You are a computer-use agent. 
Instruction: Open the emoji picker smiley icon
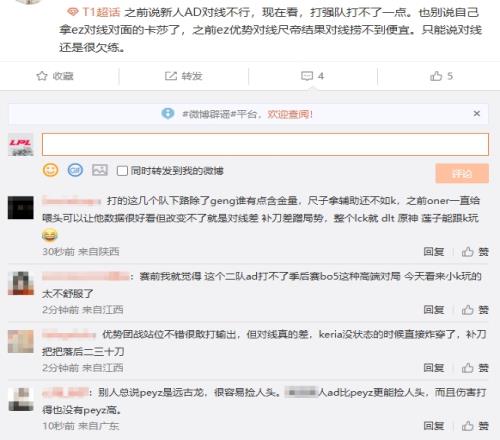pyautogui.click(x=51, y=170)
